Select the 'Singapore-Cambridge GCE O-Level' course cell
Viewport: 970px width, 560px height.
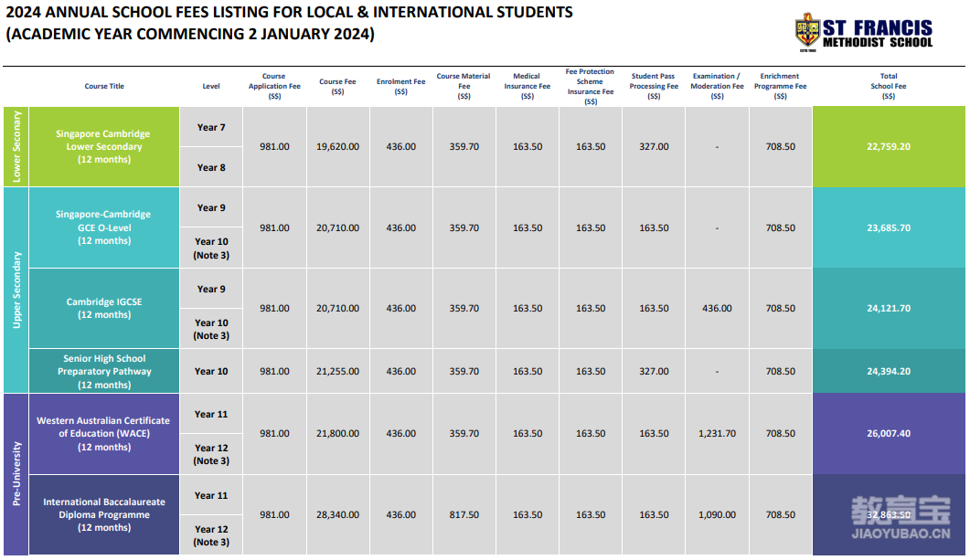pyautogui.click(x=104, y=227)
